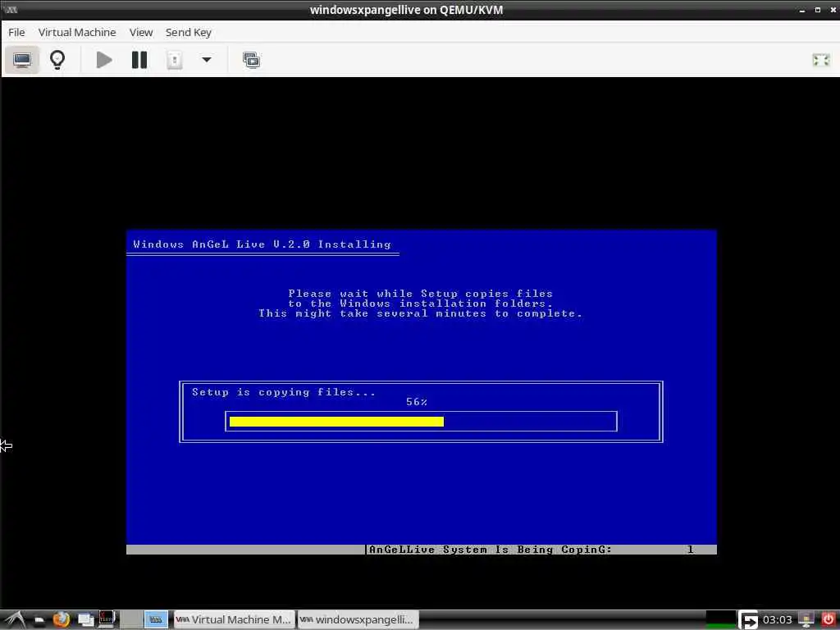Open the network monitor tray icon

click(x=806, y=620)
